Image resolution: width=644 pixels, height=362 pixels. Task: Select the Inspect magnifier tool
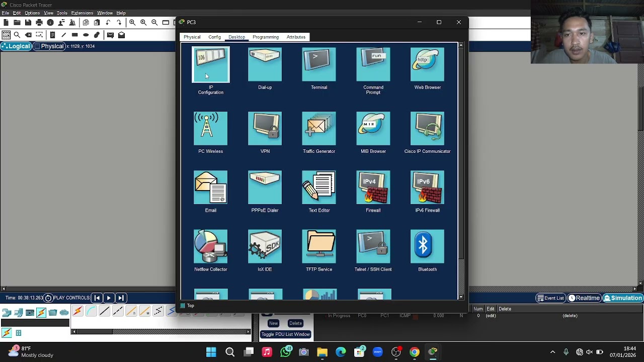17,35
